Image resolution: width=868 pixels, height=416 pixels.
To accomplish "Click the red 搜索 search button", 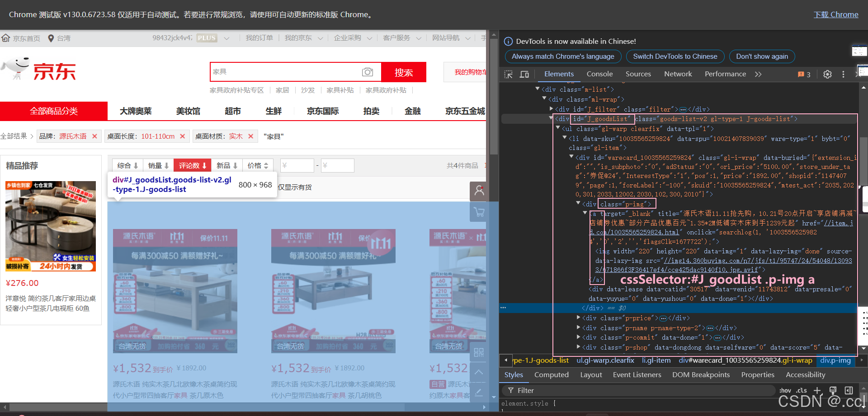I will [x=404, y=72].
